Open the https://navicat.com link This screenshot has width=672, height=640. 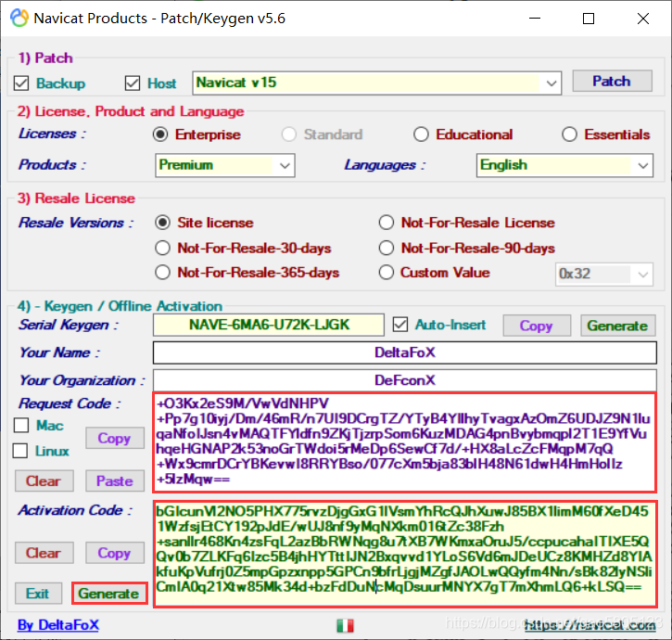[x=590, y=625]
